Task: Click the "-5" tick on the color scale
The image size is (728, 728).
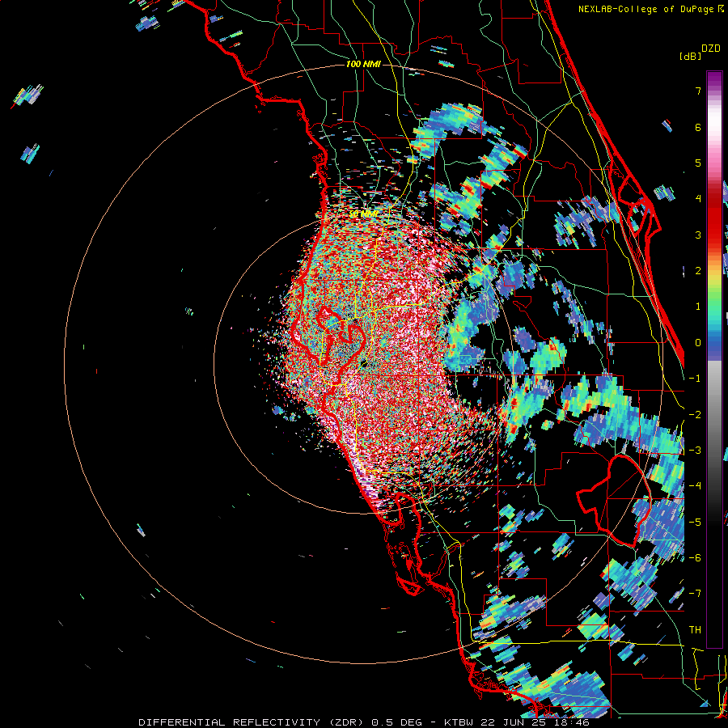Action: pyautogui.click(x=695, y=522)
